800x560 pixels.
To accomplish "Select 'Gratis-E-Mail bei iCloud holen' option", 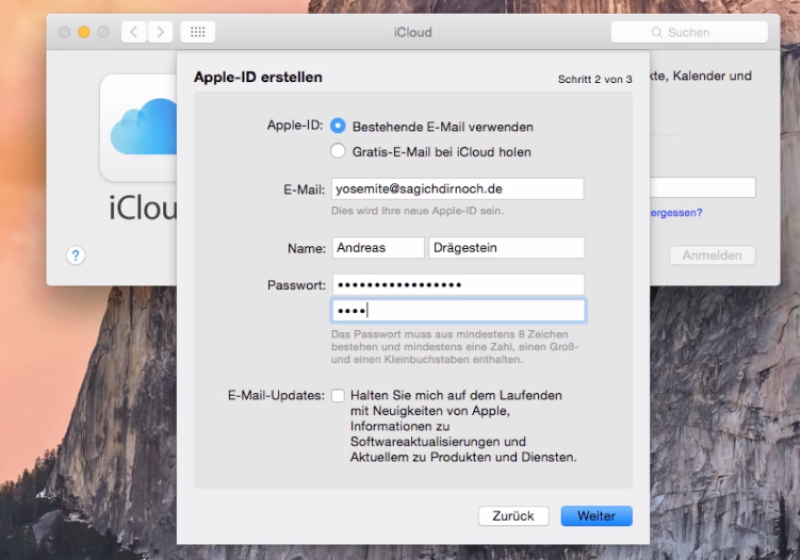I will (x=338, y=152).
